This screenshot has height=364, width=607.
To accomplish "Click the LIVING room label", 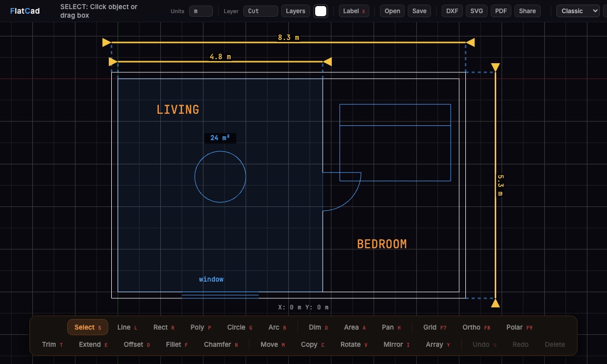I will click(178, 110).
